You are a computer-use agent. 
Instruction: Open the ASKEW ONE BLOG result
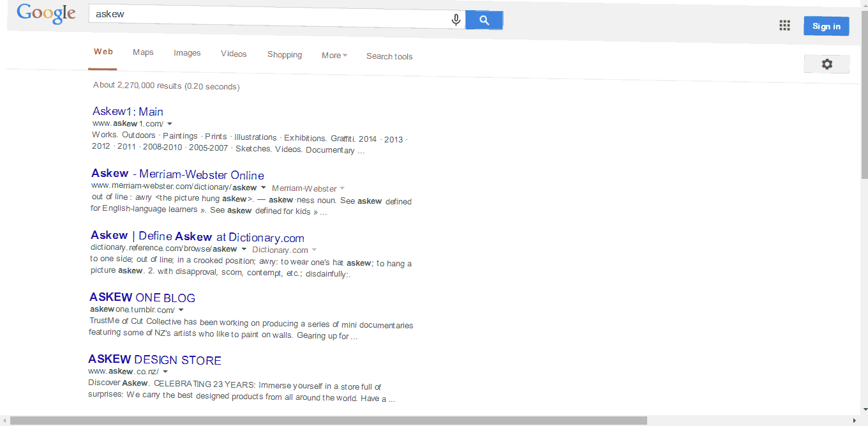coord(142,298)
